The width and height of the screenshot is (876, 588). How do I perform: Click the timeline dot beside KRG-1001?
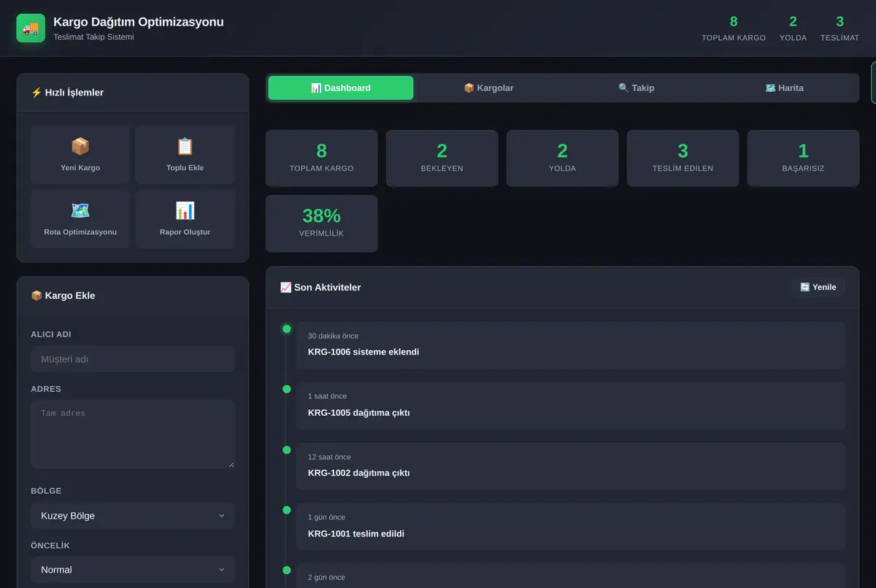click(286, 510)
